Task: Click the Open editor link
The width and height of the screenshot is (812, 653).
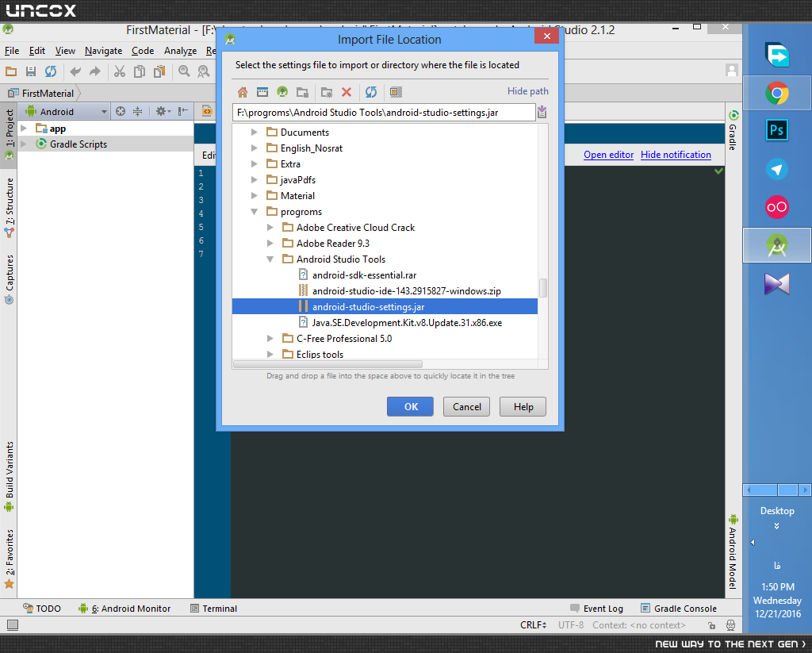Action: click(608, 155)
